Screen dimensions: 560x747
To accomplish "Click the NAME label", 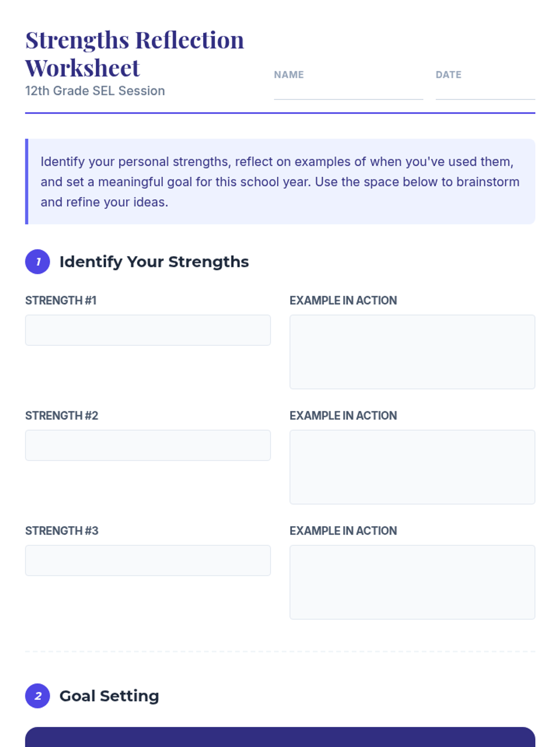I will coord(288,75).
